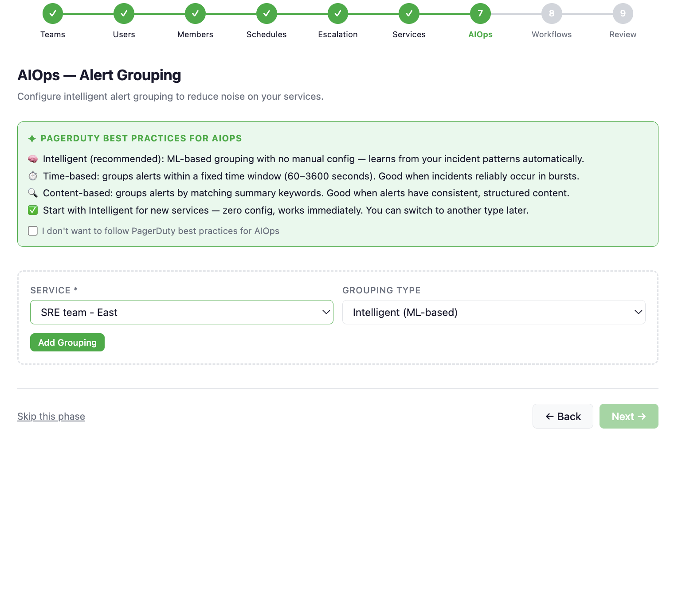674x616 pixels.
Task: Click the Schedules step checkmark circle
Action: [266, 13]
